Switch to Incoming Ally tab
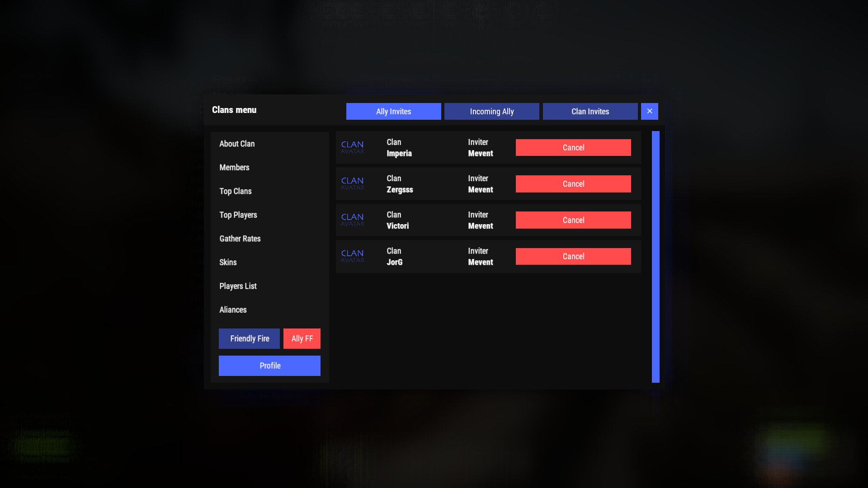The image size is (868, 488). click(491, 111)
